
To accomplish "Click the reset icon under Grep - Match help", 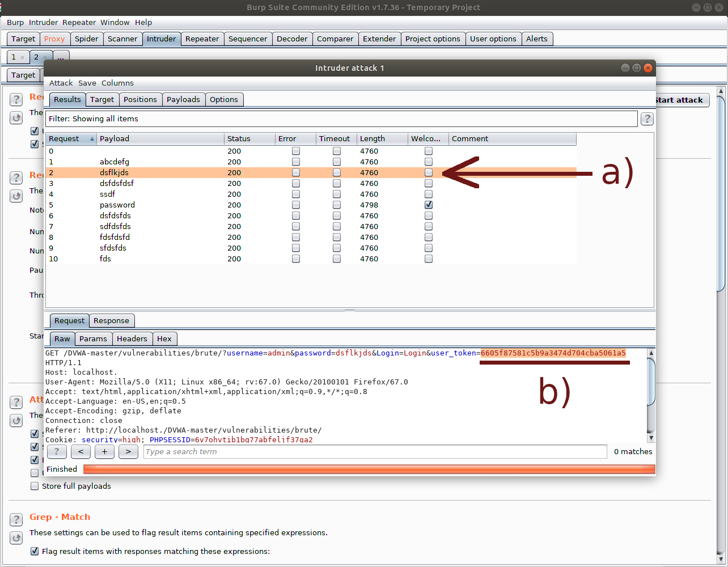I will [16, 538].
